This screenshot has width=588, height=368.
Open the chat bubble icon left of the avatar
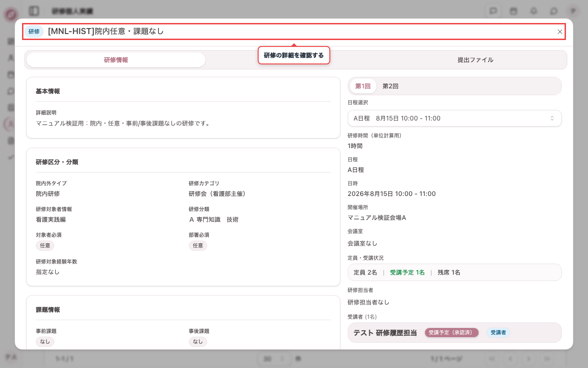[x=554, y=11]
